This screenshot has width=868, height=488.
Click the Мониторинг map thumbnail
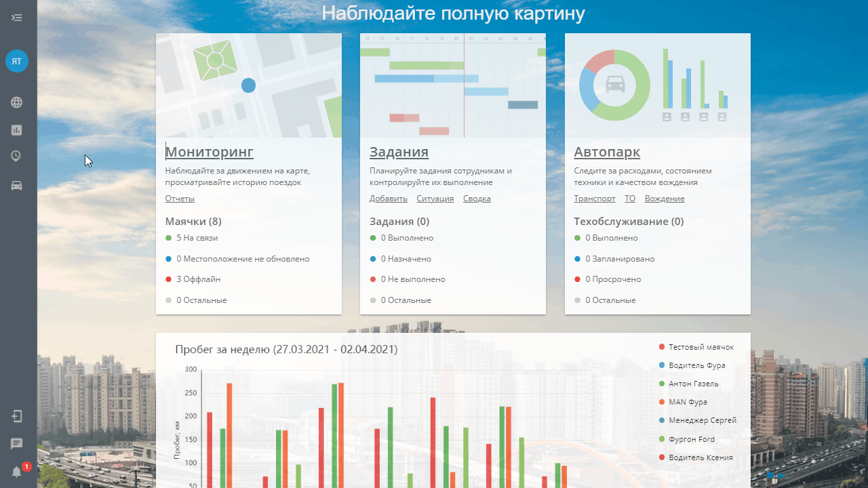tap(249, 85)
